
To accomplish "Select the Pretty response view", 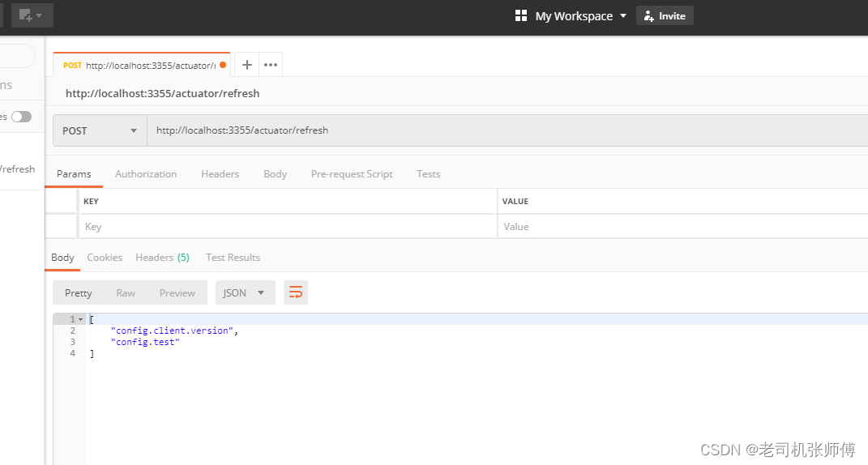I will 78,292.
